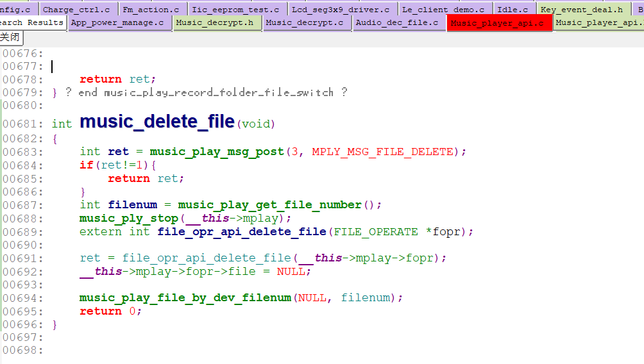Open the nfig.c tab at left
Image resolution: width=644 pixels, height=364 pixels.
point(18,9)
